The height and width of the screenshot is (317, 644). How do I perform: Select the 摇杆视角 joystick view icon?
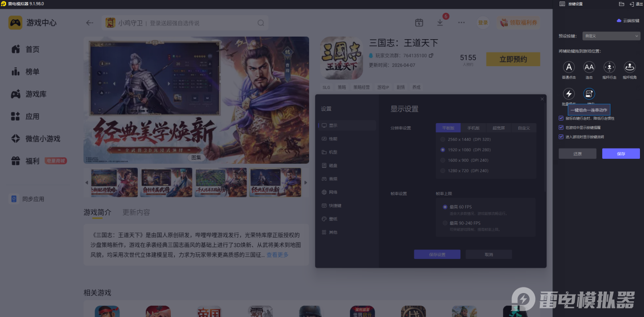coord(630,67)
